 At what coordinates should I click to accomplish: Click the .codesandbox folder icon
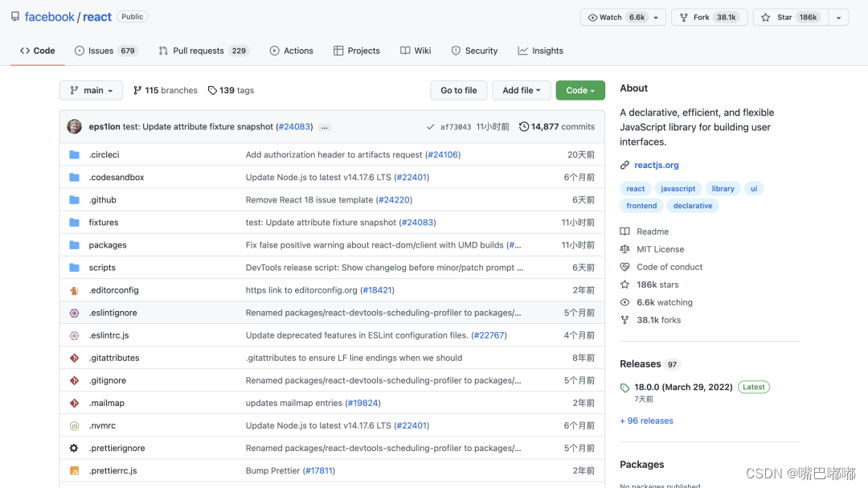[x=74, y=177]
